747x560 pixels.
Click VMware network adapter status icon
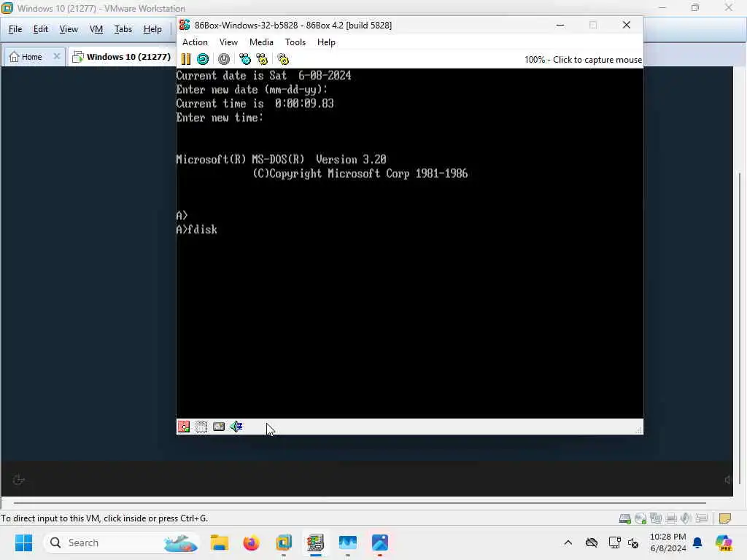[x=656, y=518]
